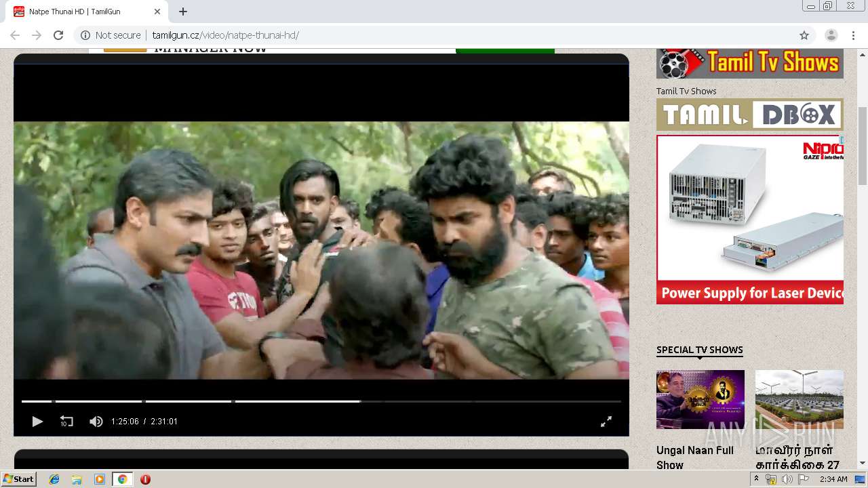868x488 pixels.
Task: Rewind video 10 seconds
Action: tap(66, 422)
